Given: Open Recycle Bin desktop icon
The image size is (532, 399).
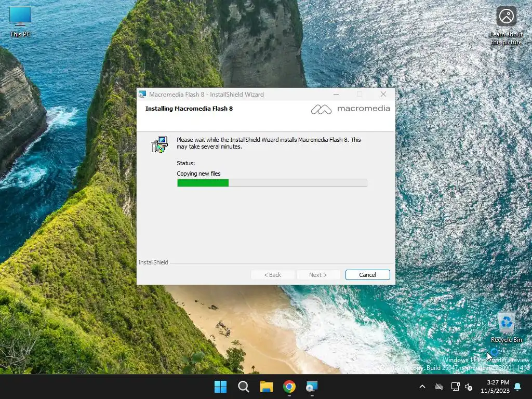Looking at the screenshot, I should 506,327.
